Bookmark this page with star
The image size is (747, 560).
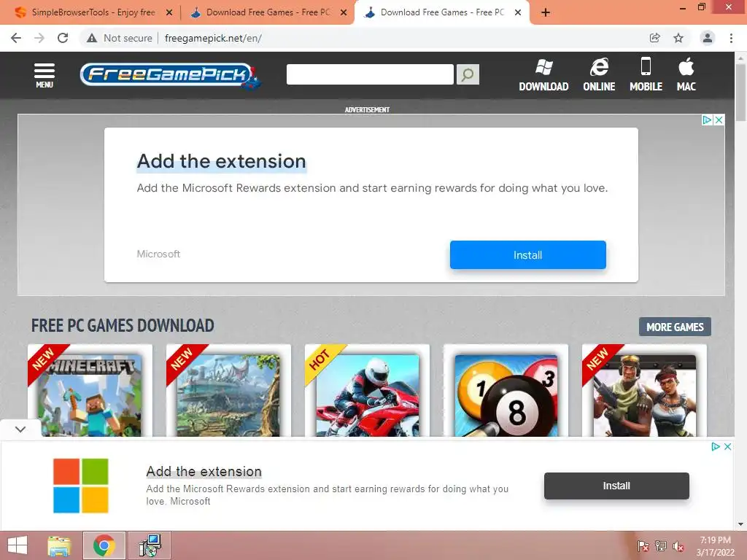tap(678, 38)
